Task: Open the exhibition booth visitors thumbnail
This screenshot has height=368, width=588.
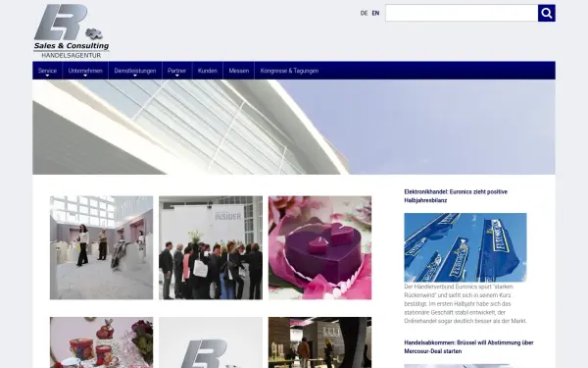Action: 319,342
